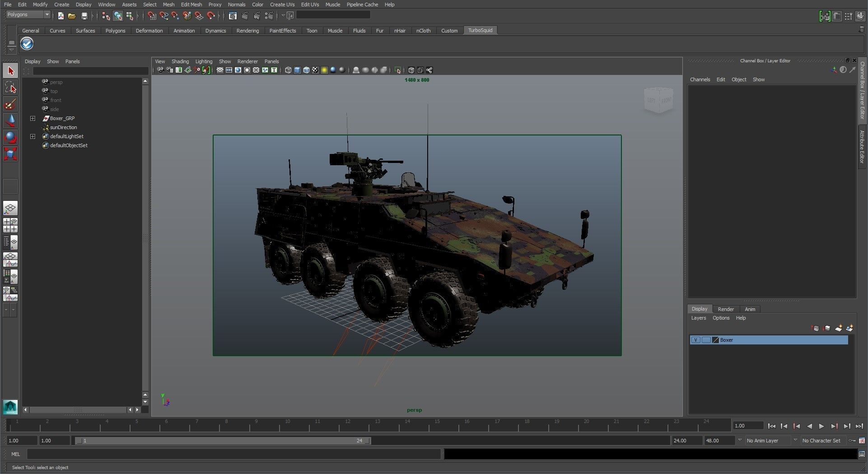868x474 pixels.
Task: Open the Edit Mesh menu
Action: click(x=191, y=5)
